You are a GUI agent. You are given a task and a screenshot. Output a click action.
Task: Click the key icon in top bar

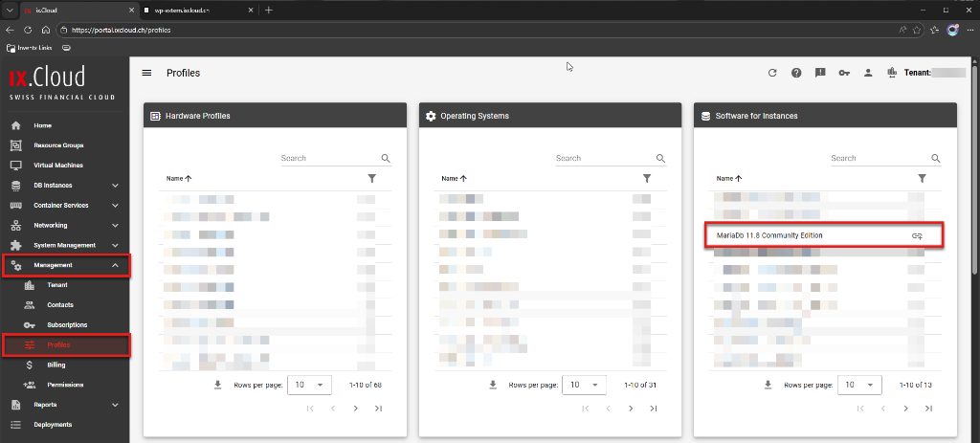tap(844, 73)
